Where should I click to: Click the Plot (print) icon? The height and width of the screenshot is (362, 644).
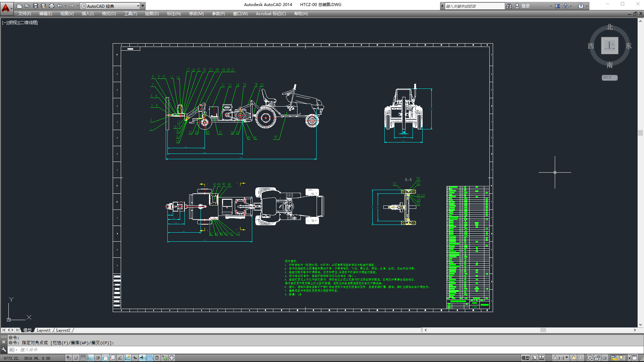click(52, 6)
